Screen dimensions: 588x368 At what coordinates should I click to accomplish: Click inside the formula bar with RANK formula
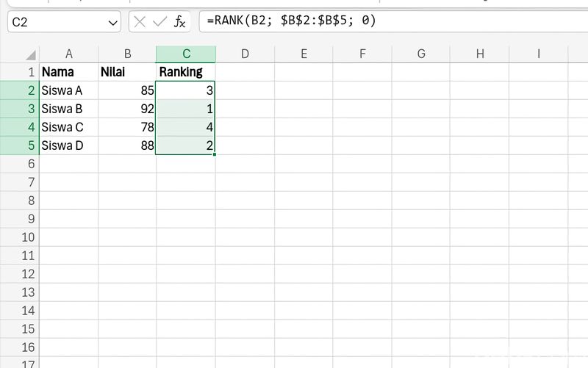393,21
